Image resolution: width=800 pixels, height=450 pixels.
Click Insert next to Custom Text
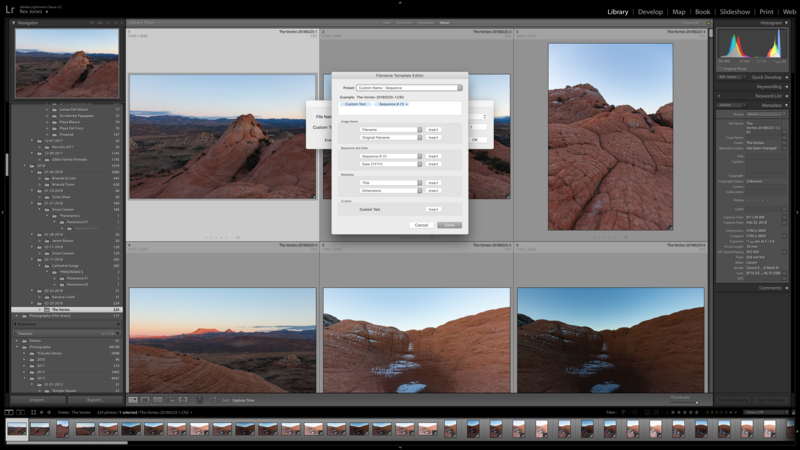click(433, 209)
